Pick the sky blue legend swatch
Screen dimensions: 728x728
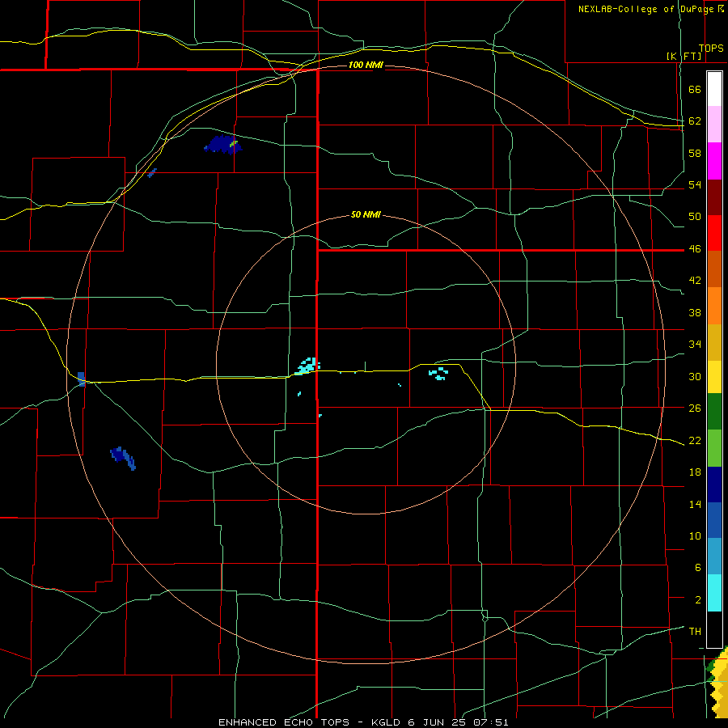pyautogui.click(x=714, y=556)
